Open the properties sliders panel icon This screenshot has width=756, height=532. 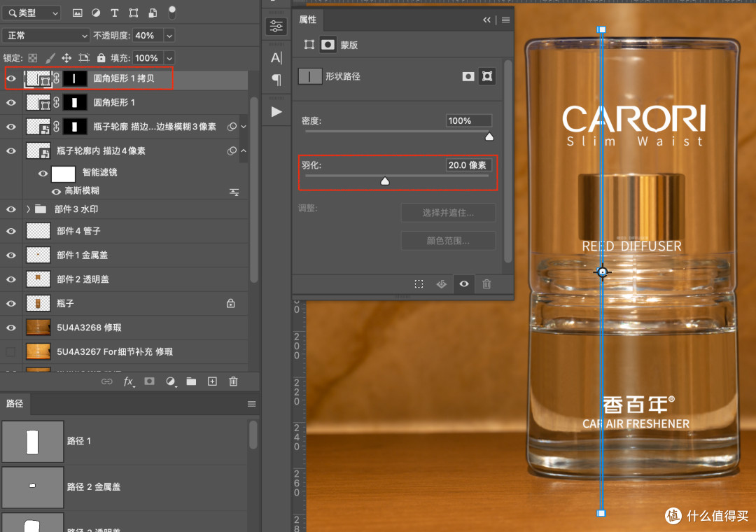[x=276, y=26]
